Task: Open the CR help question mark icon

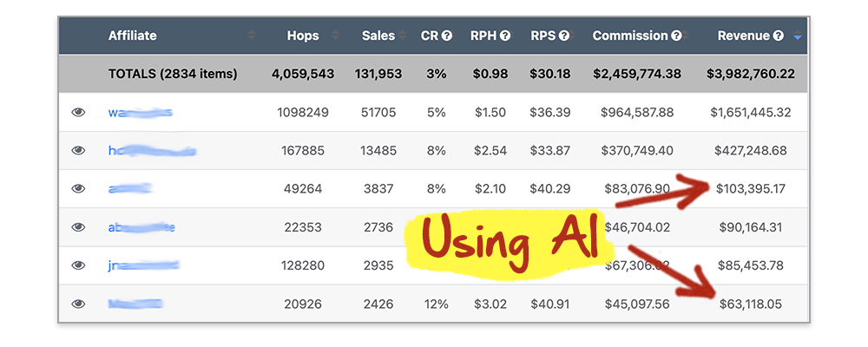Action: (x=447, y=36)
